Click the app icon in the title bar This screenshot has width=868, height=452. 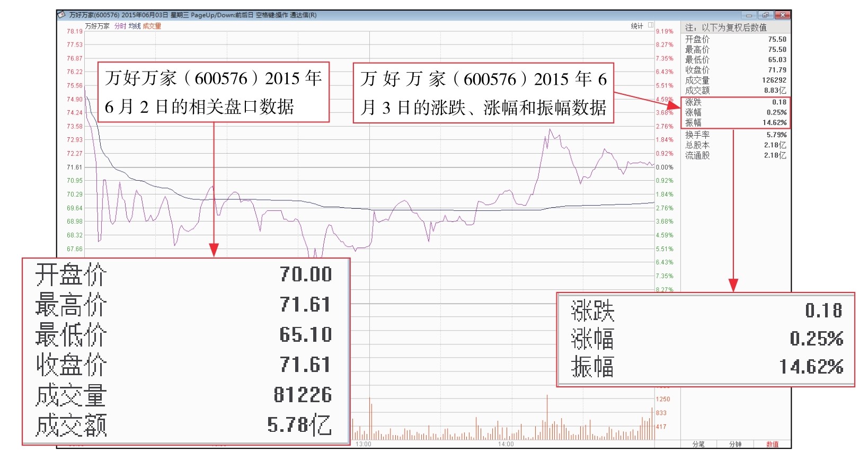point(63,15)
